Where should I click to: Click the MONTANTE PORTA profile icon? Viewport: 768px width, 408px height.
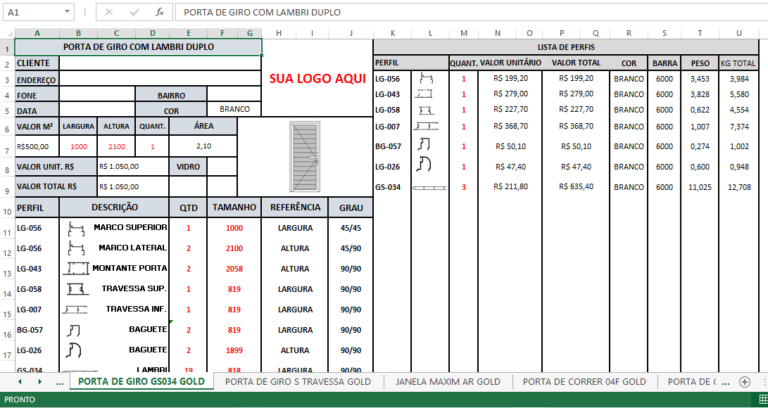point(77,268)
